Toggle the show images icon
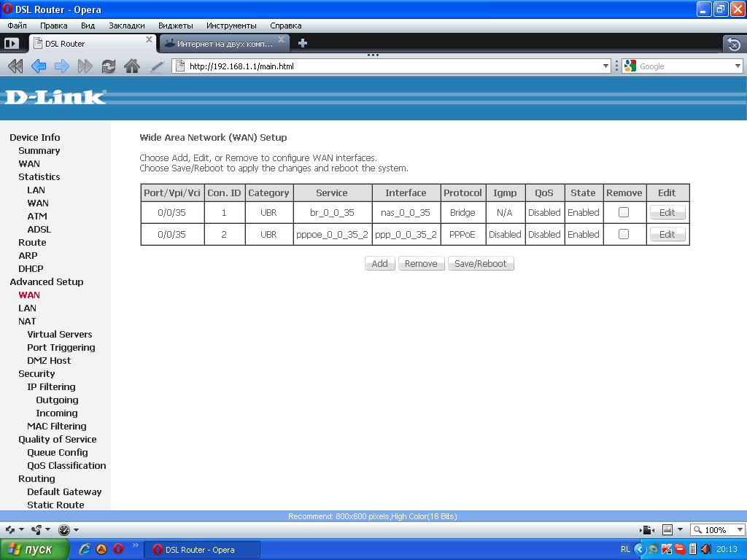 (x=667, y=529)
